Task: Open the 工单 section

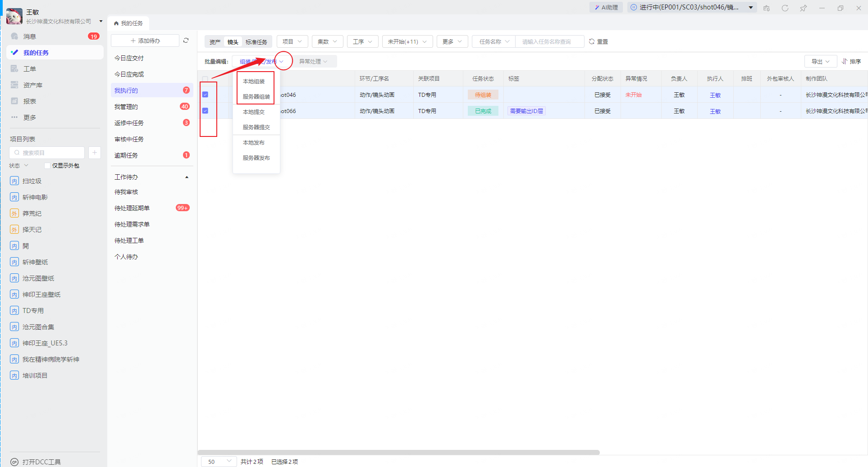Action: (x=30, y=69)
